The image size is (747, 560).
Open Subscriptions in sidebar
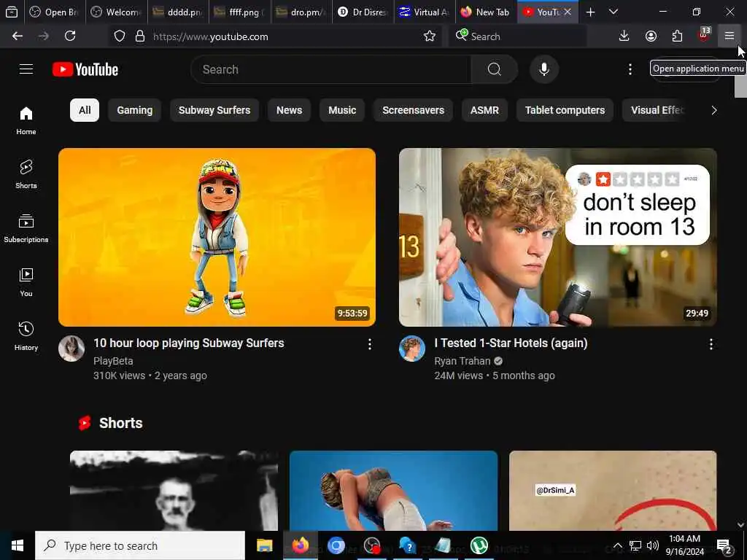[x=26, y=228]
